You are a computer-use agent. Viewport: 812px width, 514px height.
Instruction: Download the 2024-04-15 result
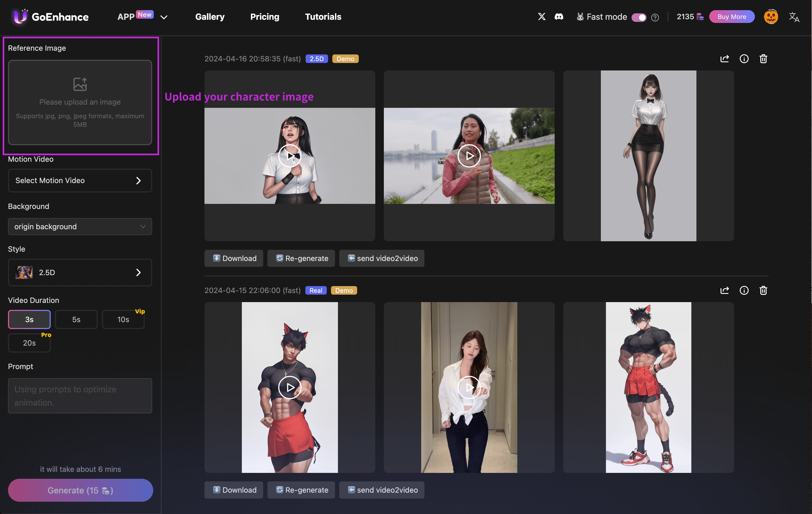[x=234, y=490]
